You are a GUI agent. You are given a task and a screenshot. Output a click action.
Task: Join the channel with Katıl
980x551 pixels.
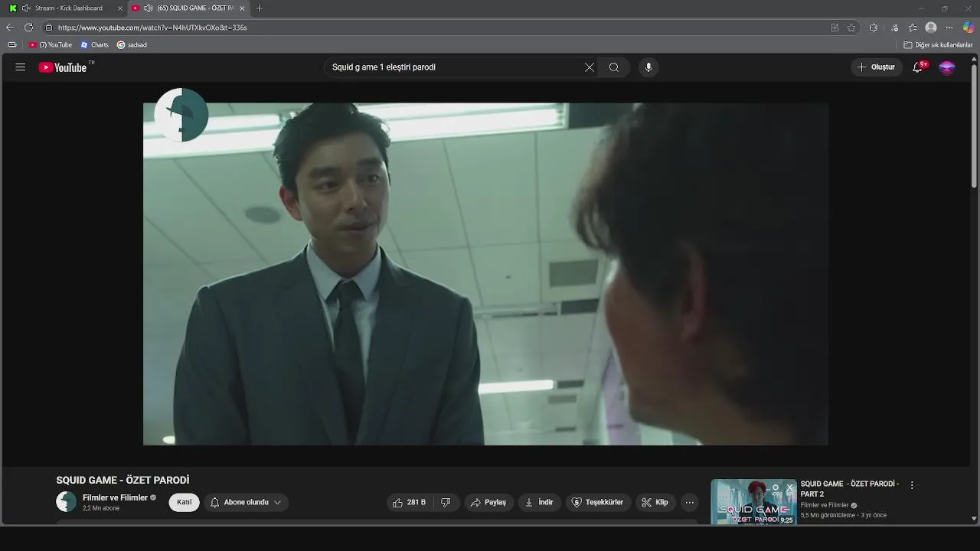185,503
